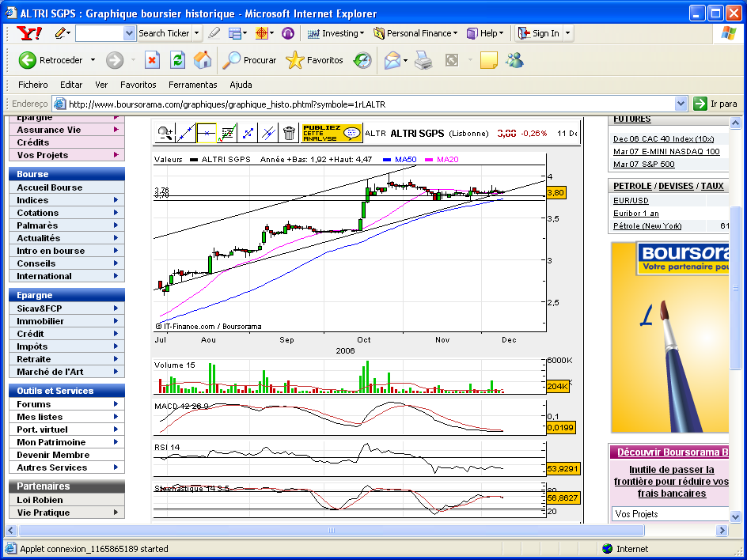Viewport: 747px width, 560px height.
Task: Click the Yahoo toolbar highlighter icon
Action: click(x=214, y=33)
